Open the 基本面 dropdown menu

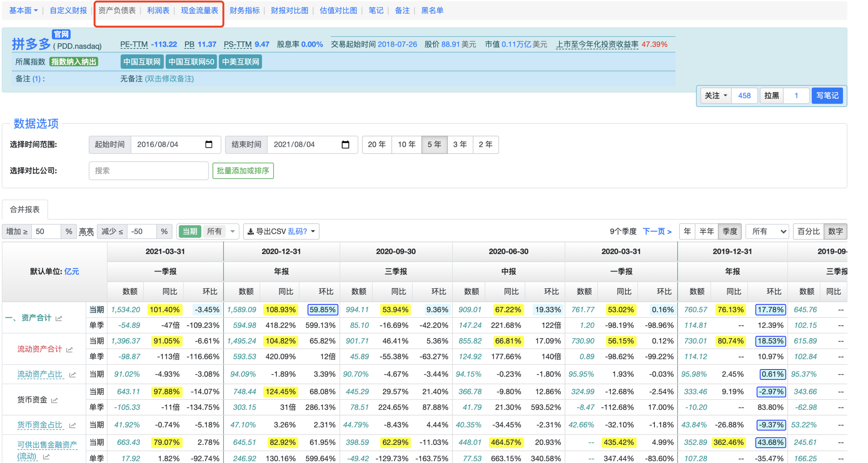click(23, 10)
